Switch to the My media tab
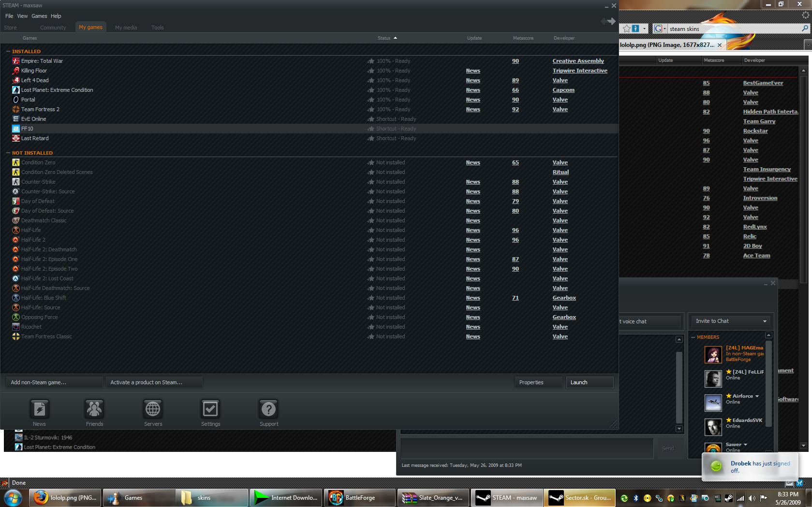Screen dimensions: 812x507 [126, 28]
